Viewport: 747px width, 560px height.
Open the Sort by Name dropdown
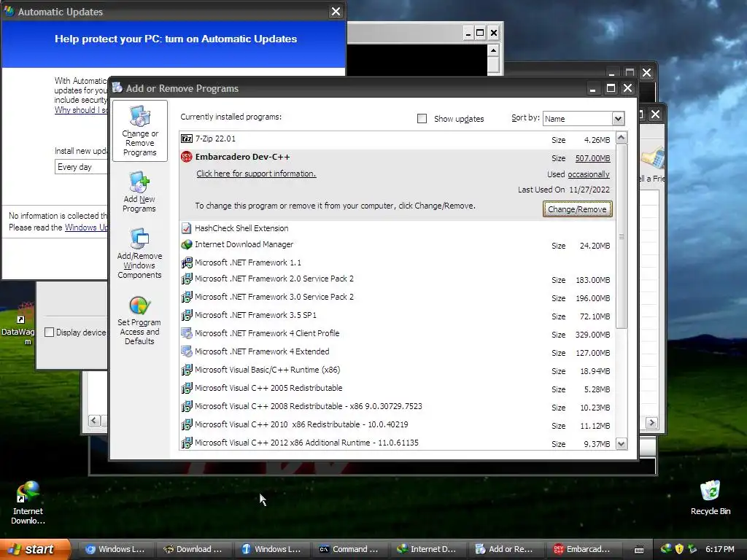(x=618, y=119)
